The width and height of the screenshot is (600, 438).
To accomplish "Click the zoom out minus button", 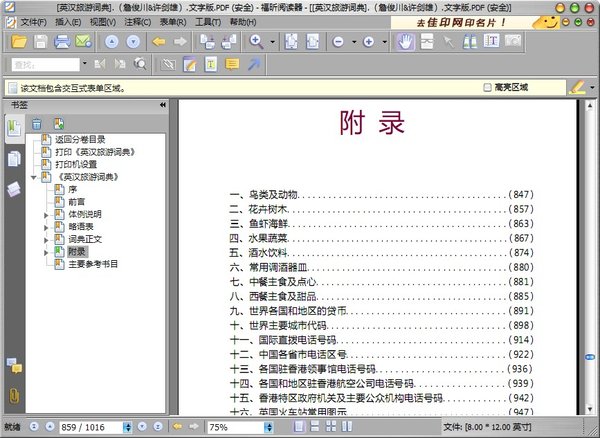I will pos(338,42).
